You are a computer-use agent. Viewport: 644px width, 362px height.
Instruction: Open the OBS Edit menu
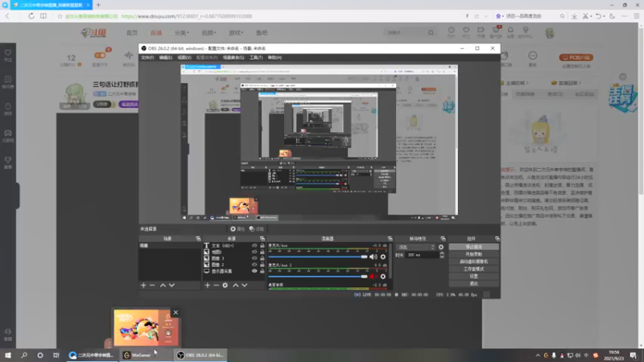166,58
